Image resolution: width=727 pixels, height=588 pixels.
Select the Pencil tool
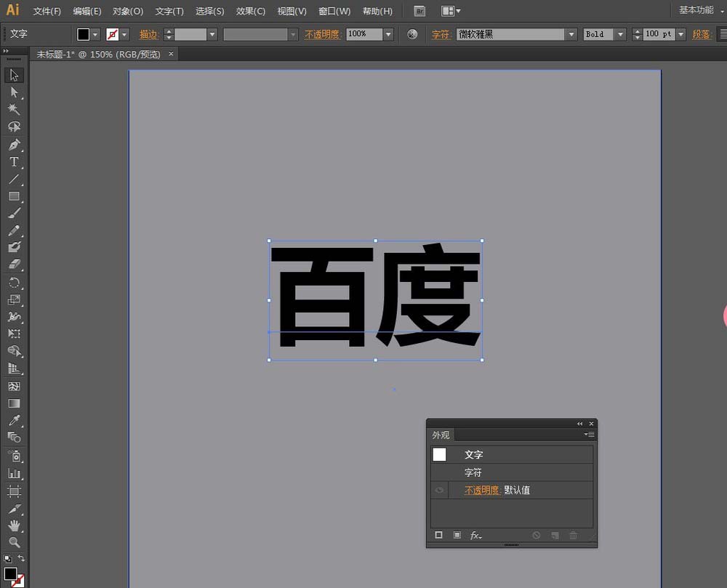point(14,230)
